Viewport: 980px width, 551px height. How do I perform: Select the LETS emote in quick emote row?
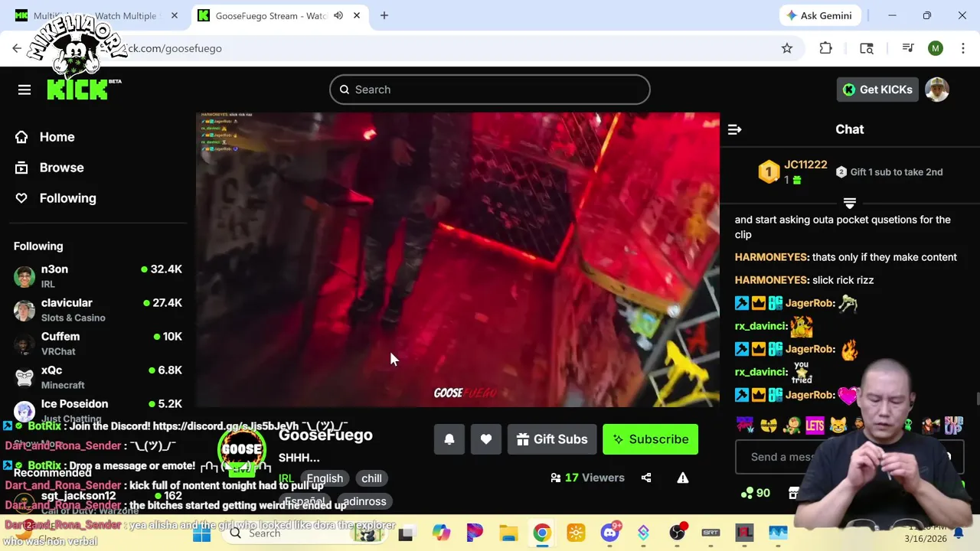click(815, 425)
